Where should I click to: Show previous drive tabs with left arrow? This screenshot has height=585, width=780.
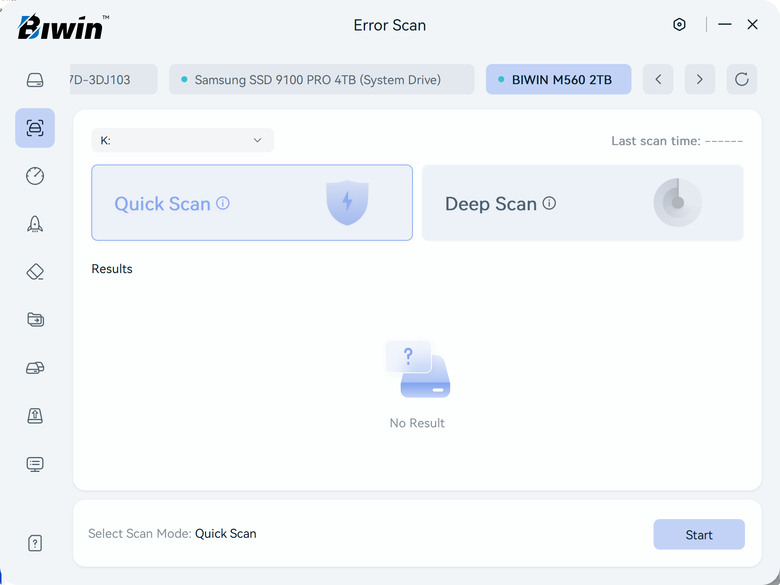658,79
